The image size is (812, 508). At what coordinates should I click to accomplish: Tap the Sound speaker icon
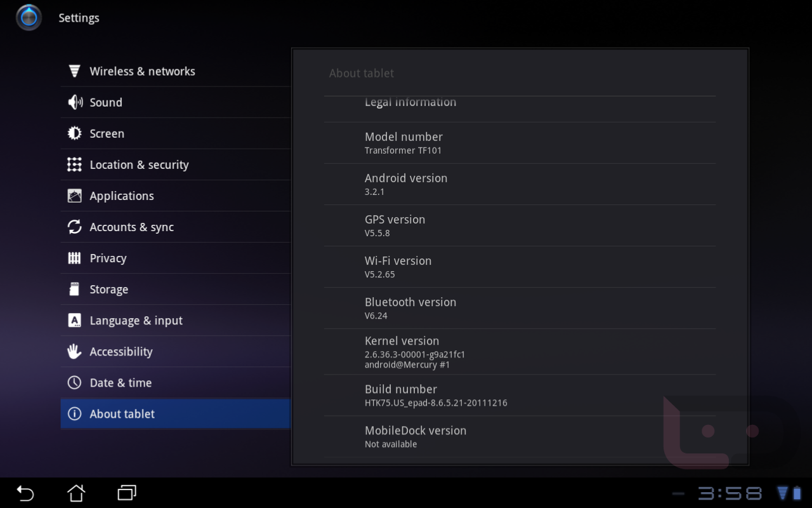coord(74,102)
